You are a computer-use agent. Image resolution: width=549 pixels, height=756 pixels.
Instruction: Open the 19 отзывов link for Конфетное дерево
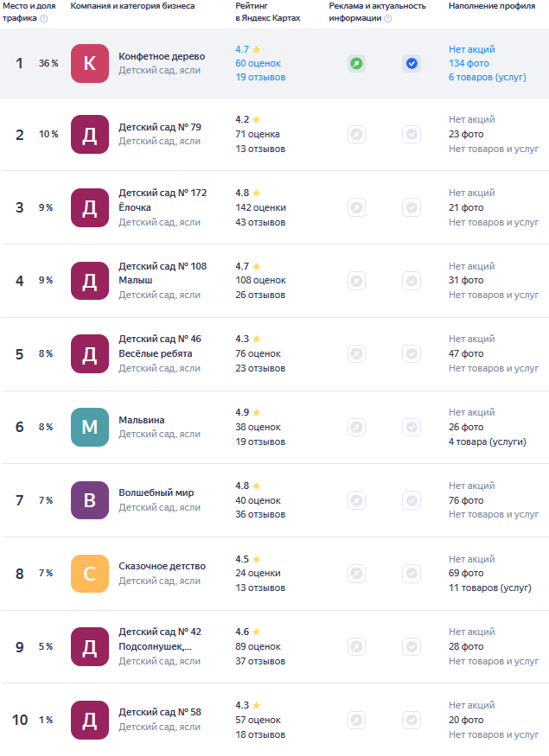click(x=260, y=77)
